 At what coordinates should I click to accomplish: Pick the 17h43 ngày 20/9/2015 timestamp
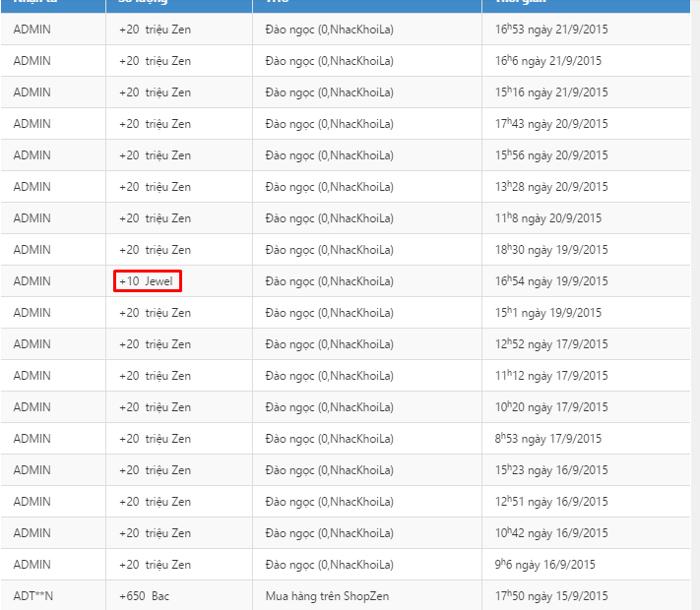point(551,124)
